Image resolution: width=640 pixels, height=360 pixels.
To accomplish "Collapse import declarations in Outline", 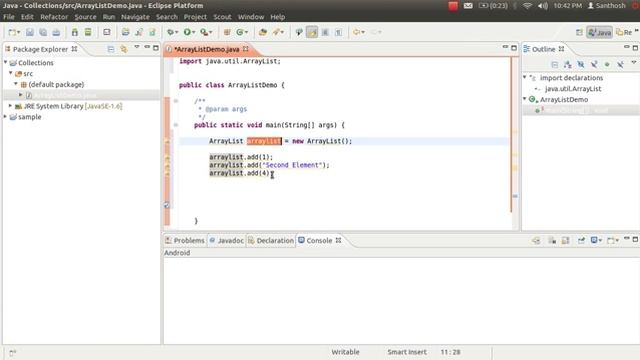I will coord(525,77).
